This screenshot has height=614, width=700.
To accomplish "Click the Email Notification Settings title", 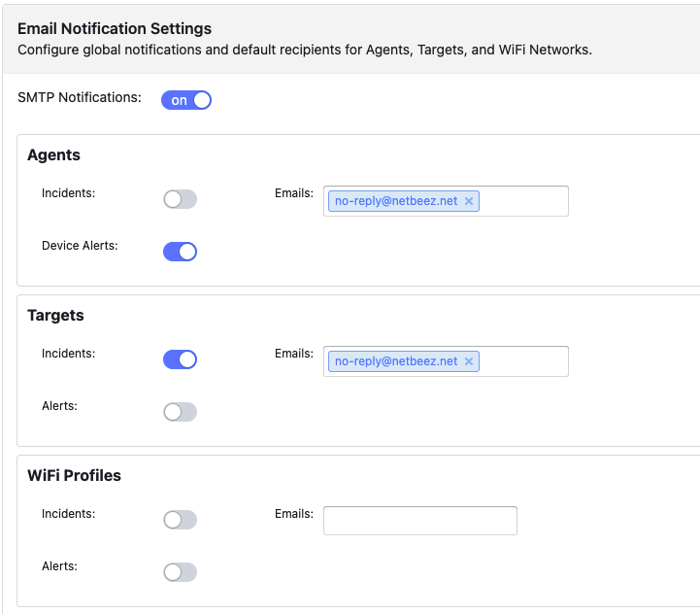I will tap(115, 29).
